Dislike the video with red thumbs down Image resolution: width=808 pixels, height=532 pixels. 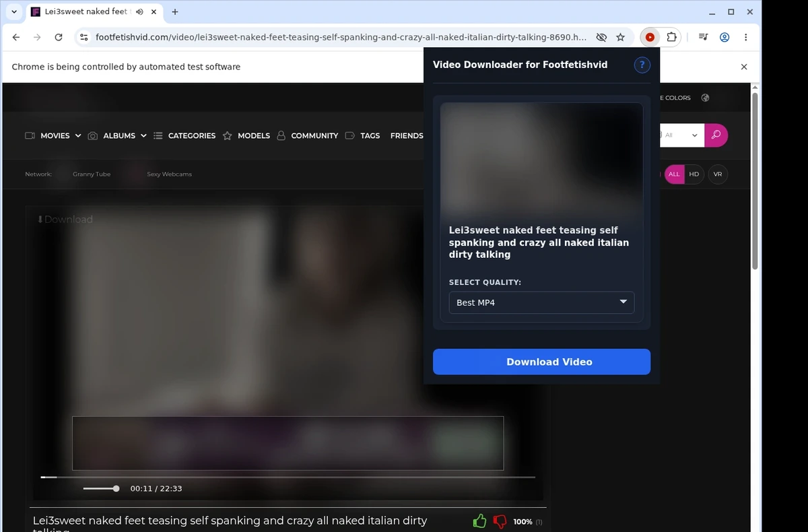pos(500,521)
